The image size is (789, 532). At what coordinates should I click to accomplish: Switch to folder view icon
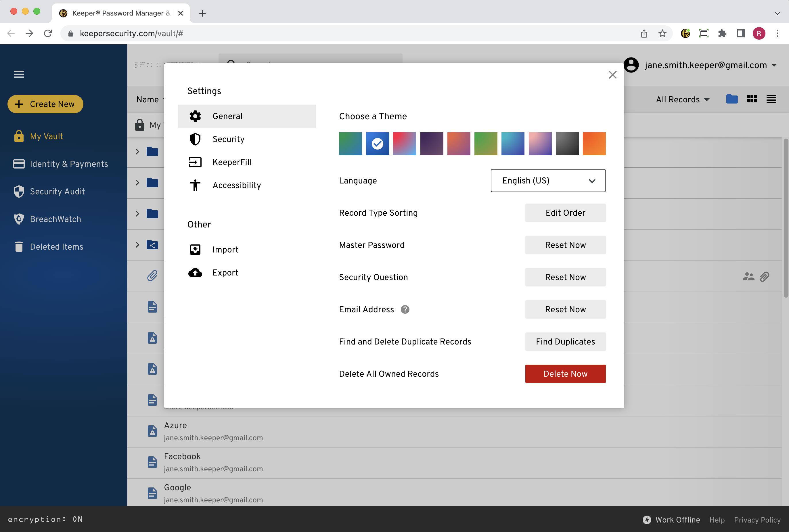[732, 99]
